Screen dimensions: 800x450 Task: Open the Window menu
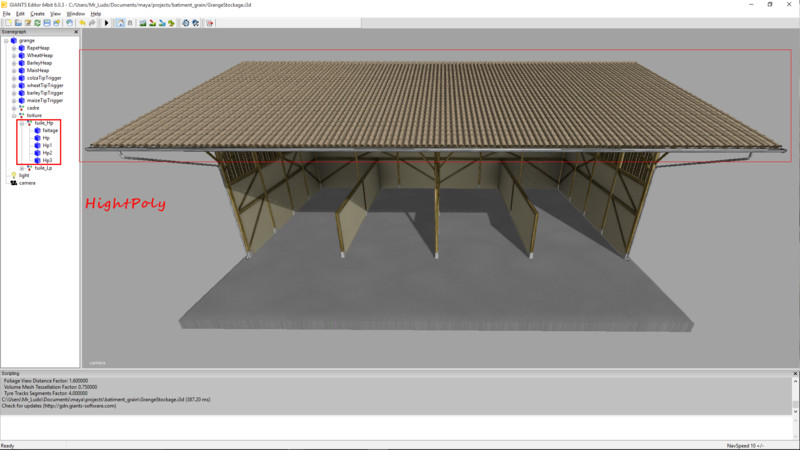click(75, 13)
